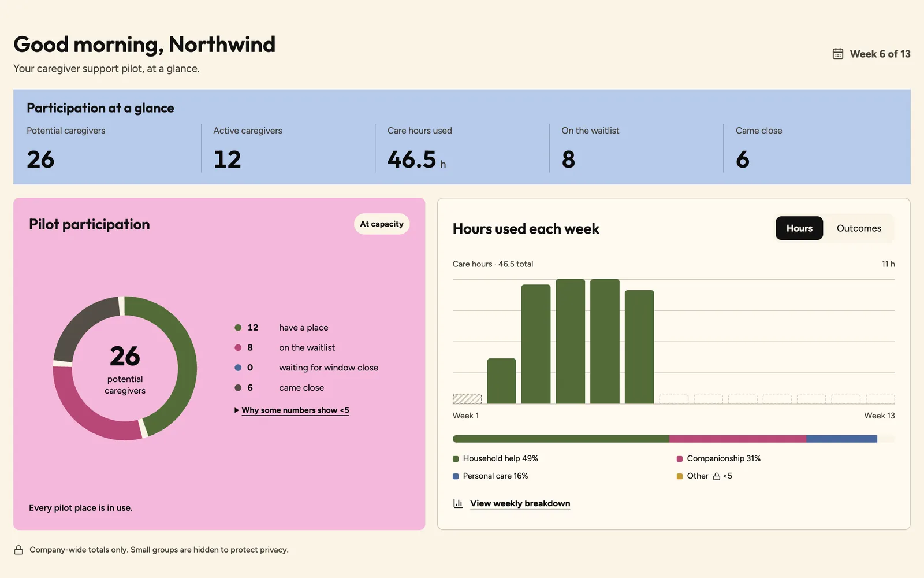Switch to the Hours tab
Image resolution: width=924 pixels, height=578 pixels.
pyautogui.click(x=799, y=228)
